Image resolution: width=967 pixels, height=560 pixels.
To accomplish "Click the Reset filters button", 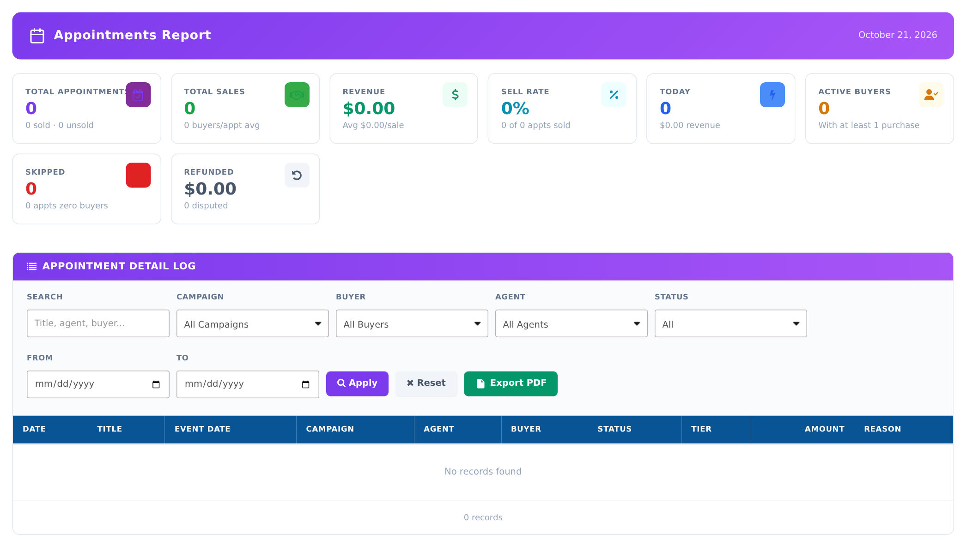I will click(426, 383).
